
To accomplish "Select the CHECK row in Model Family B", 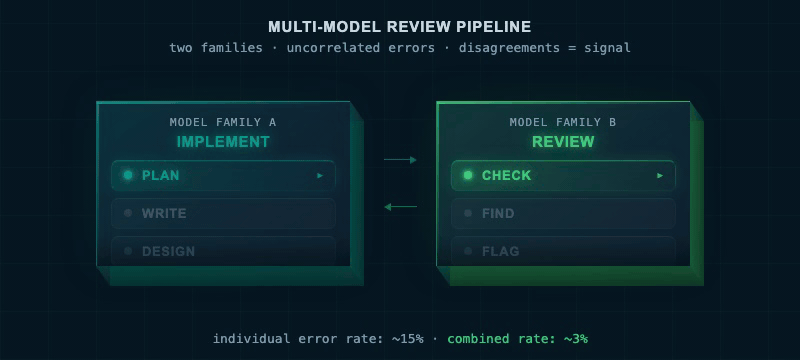I will (x=563, y=175).
